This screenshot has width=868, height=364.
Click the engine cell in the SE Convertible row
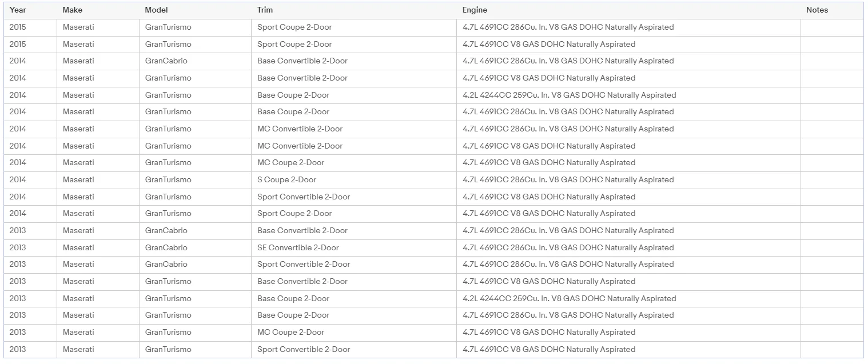(628, 247)
